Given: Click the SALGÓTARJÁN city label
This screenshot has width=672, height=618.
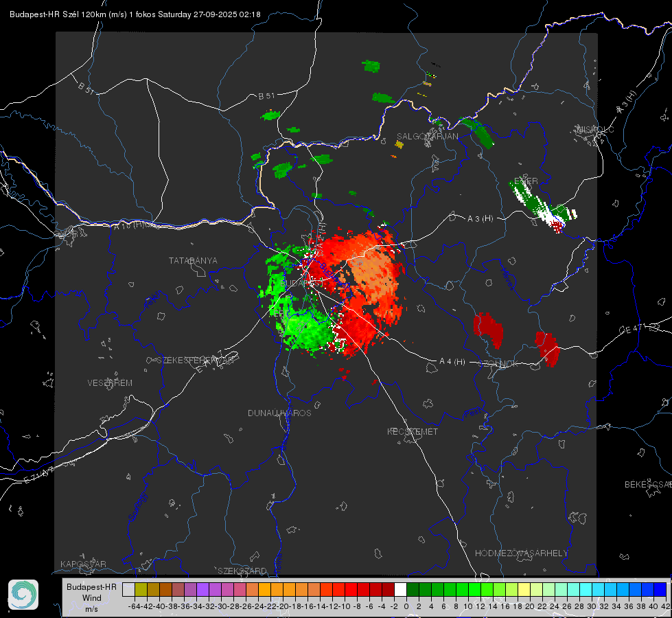Looking at the screenshot, I should (427, 137).
